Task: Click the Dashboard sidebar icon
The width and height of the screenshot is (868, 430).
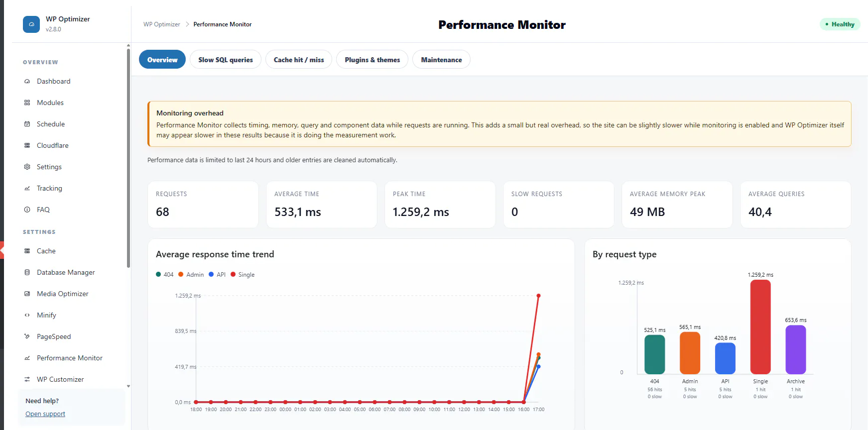Action: tap(27, 81)
